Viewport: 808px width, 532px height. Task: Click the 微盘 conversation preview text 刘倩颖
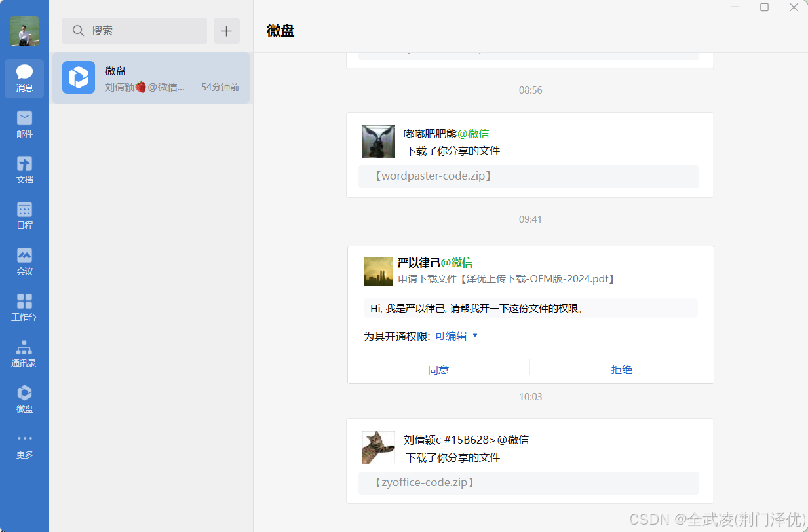coord(145,87)
